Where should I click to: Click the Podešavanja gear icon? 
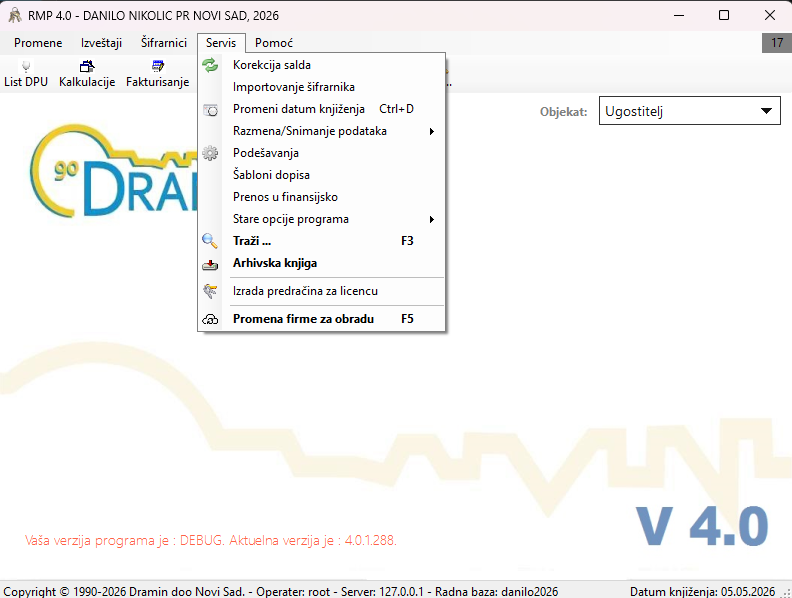tap(210, 153)
